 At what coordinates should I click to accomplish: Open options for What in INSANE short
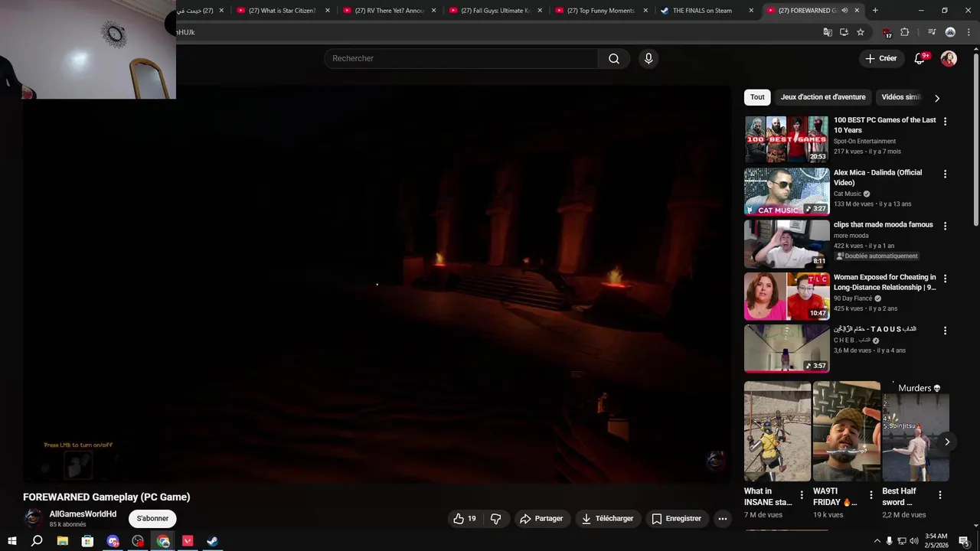pyautogui.click(x=802, y=495)
